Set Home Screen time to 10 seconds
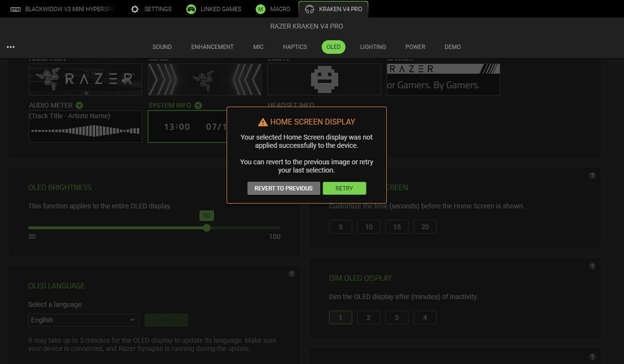Viewport: 624px width, 364px height. pyautogui.click(x=369, y=227)
